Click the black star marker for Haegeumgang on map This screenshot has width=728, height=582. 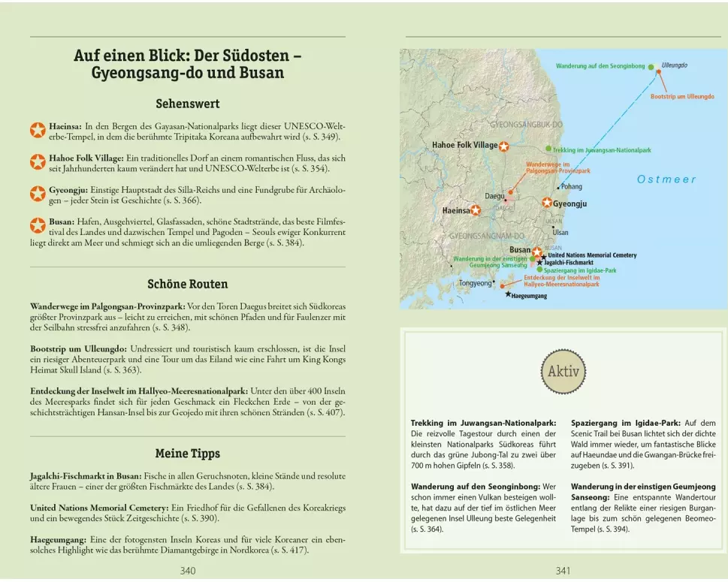[x=507, y=295]
